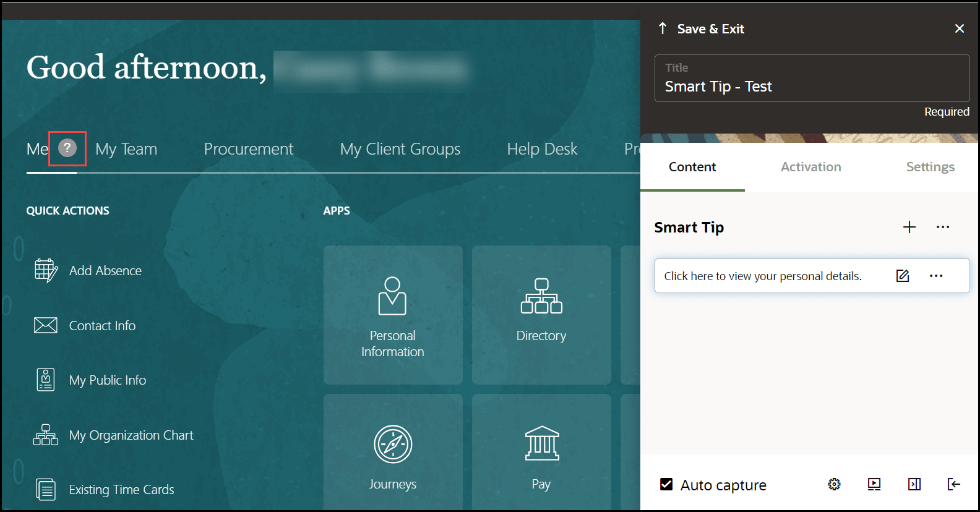
Task: Switch to the Settings tab
Action: (x=931, y=167)
